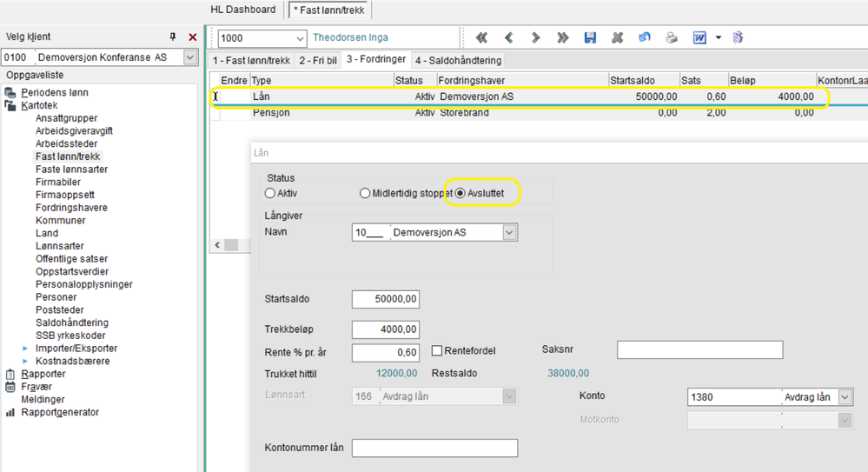This screenshot has height=472, width=868.
Task: Open Fordringshavere in the Kartotek tree
Action: (71, 208)
